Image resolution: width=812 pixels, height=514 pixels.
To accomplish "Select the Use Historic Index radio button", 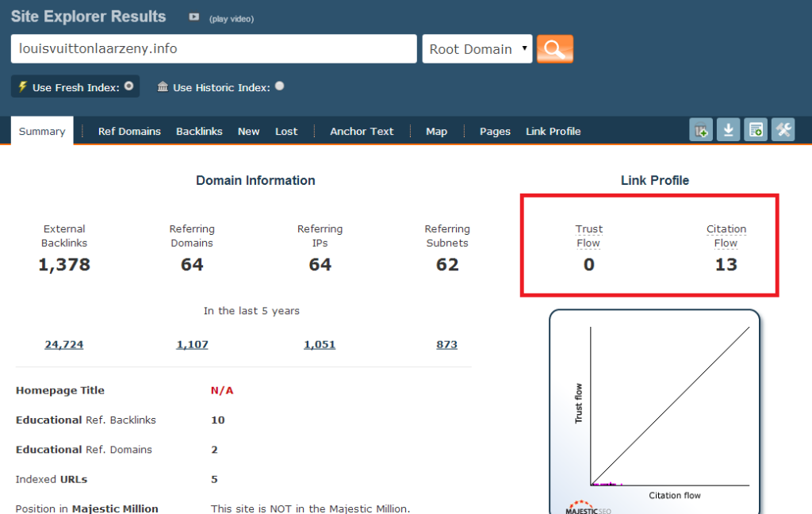I will click(280, 86).
